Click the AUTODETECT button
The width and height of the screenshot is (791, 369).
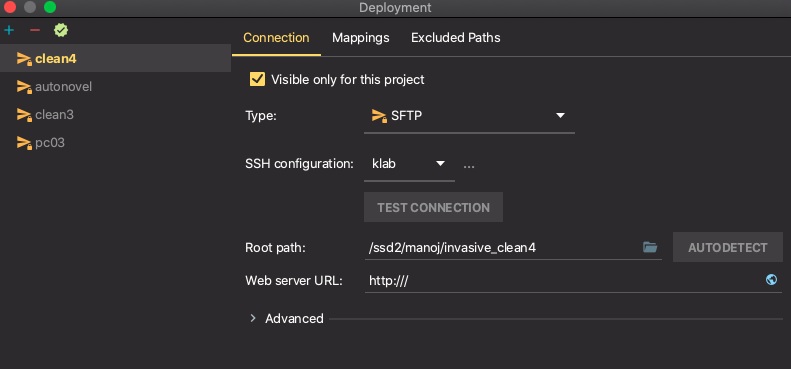coord(727,247)
